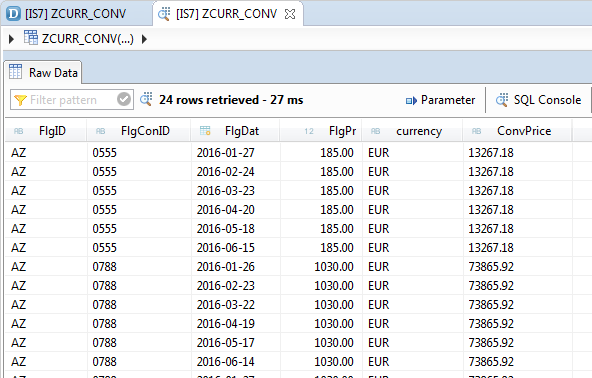
Task: Click the ZCURR_CONV(...) breadcrumb table icon
Action: pyautogui.click(x=31, y=38)
